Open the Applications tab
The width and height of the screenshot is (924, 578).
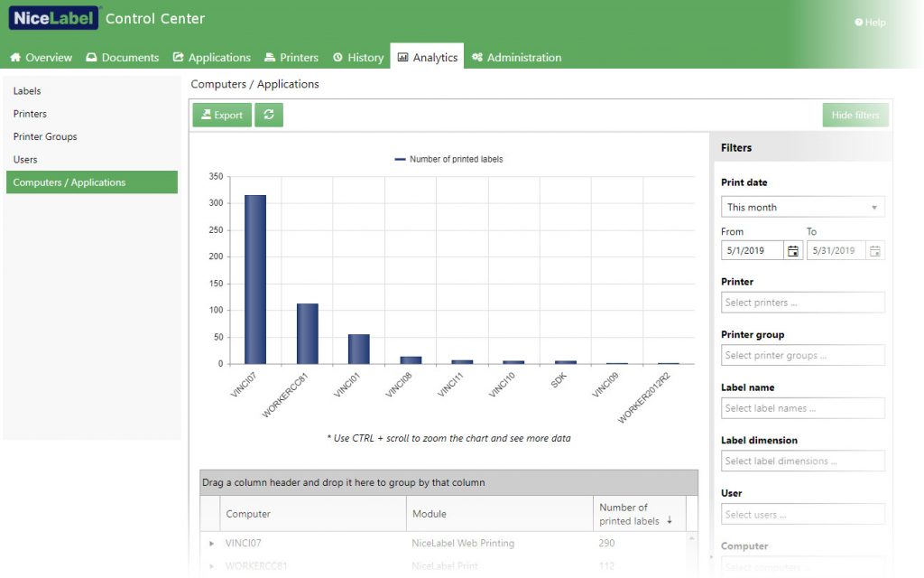coord(212,57)
